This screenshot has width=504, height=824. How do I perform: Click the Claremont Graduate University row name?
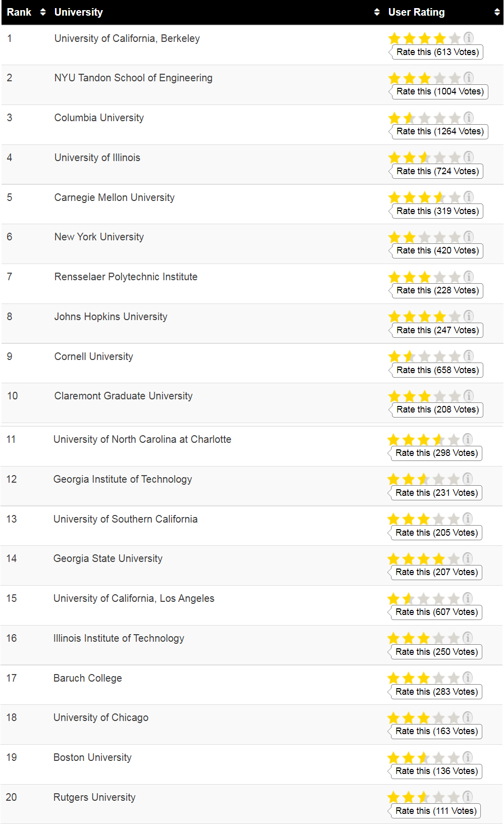(124, 396)
